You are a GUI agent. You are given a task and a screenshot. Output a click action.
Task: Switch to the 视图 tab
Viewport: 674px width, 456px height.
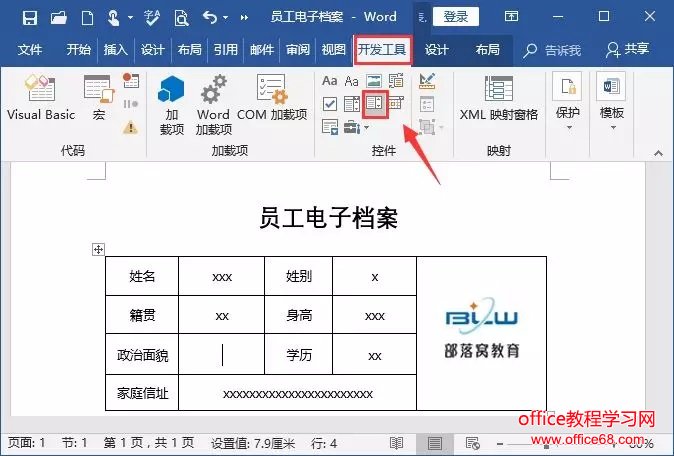click(334, 50)
